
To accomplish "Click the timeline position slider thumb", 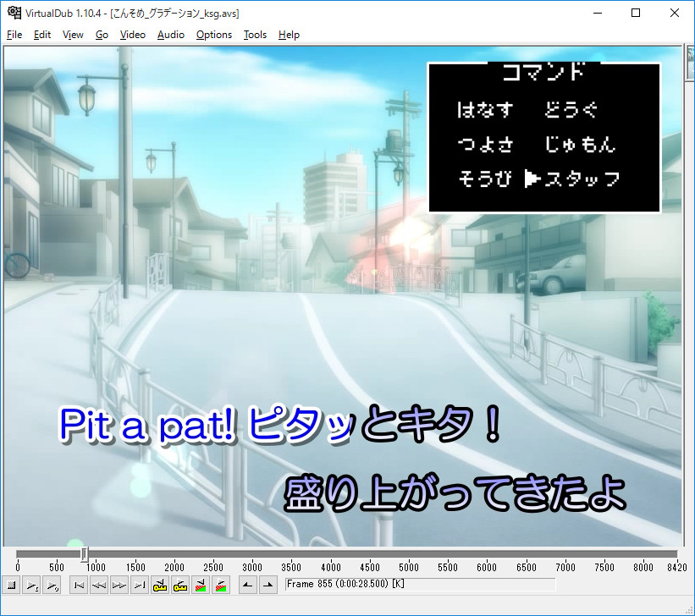I will [84, 554].
